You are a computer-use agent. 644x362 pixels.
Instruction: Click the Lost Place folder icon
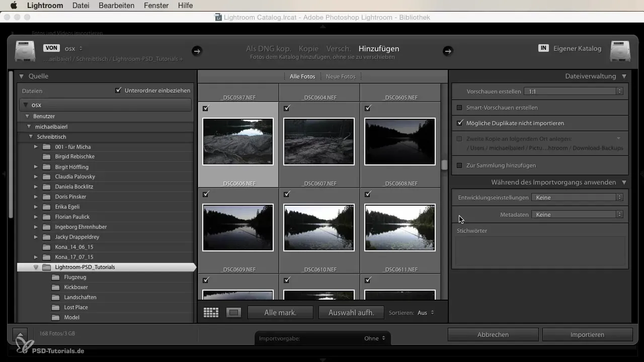click(x=55, y=307)
